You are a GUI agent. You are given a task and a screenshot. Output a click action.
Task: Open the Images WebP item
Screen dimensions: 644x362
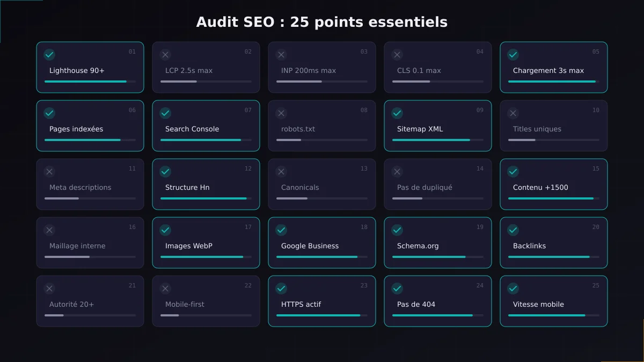pos(206,242)
